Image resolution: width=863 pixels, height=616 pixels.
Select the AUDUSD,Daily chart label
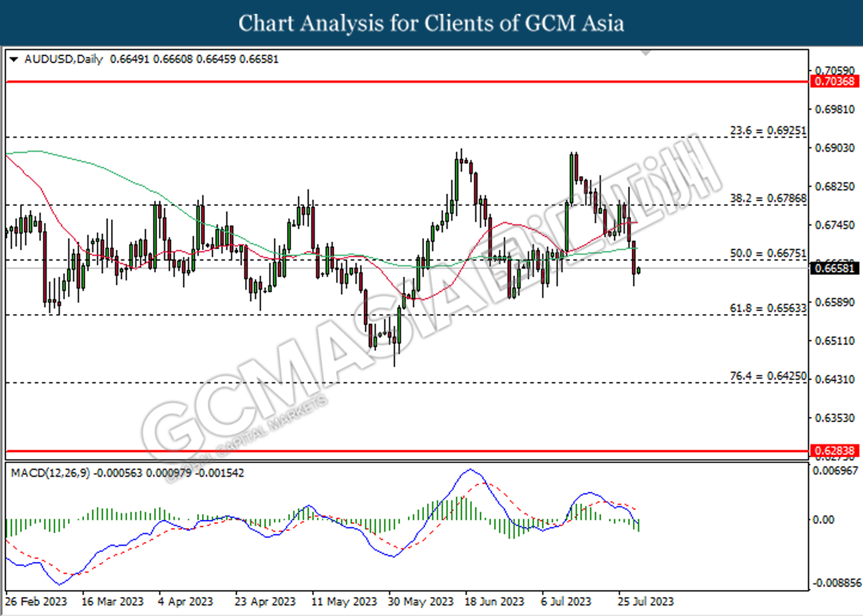coord(63,59)
